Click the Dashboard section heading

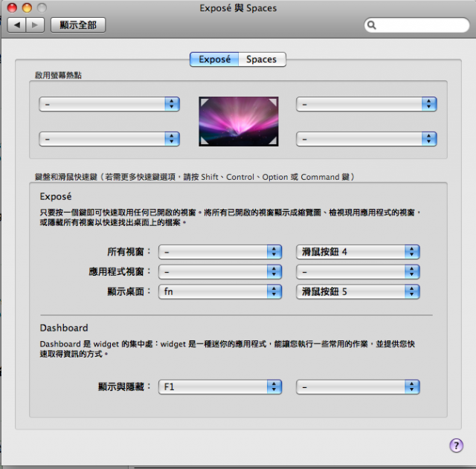[64, 328]
